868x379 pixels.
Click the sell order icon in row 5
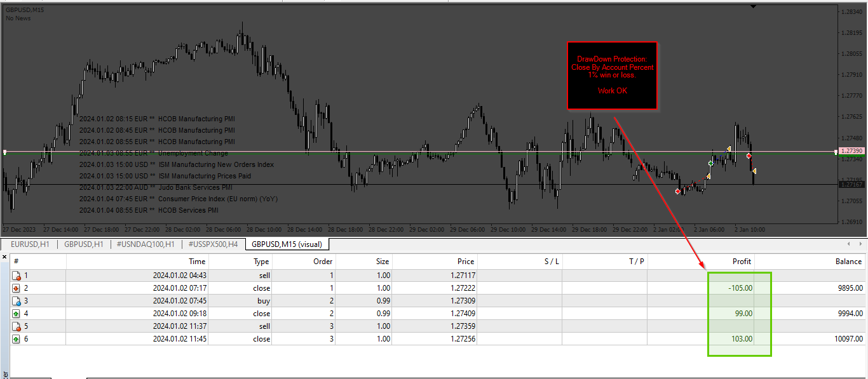pyautogui.click(x=17, y=326)
